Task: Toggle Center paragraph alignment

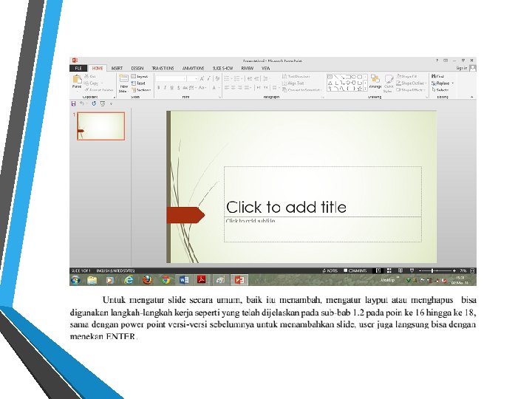Action: [x=233, y=88]
